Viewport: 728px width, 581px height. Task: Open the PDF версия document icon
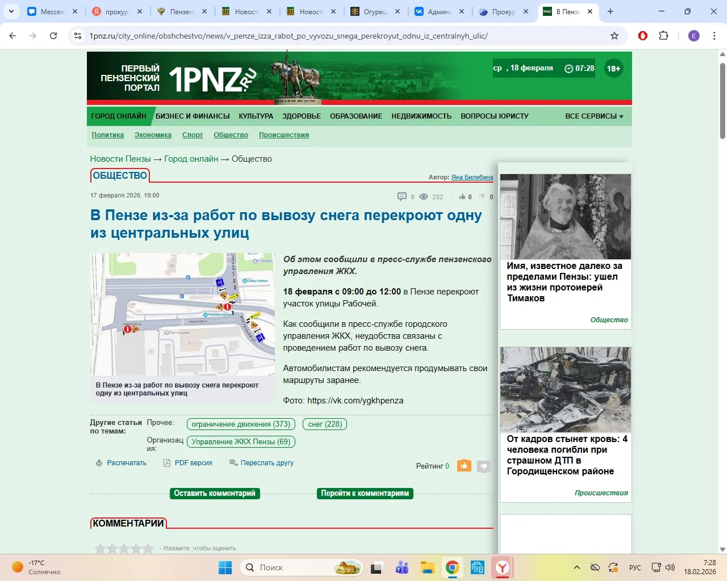click(x=167, y=463)
